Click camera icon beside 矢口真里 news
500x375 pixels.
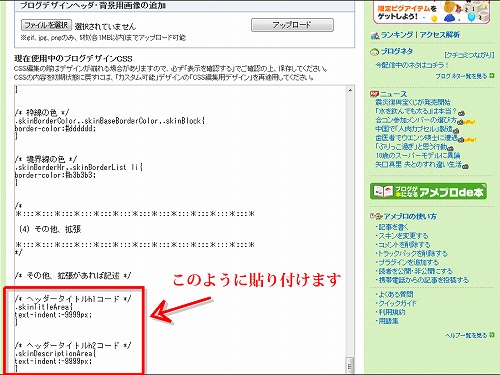(x=466, y=166)
